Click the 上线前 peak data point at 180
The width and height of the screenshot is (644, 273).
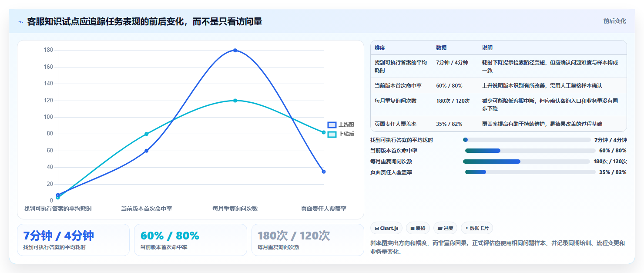[235, 51]
